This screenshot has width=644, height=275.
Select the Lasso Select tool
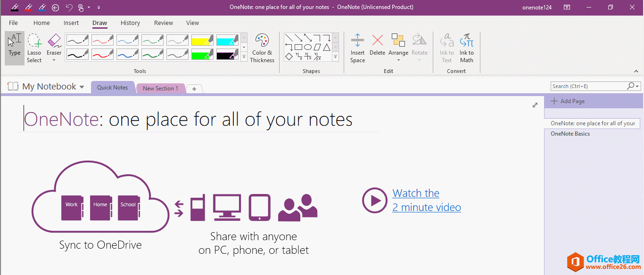coord(34,47)
